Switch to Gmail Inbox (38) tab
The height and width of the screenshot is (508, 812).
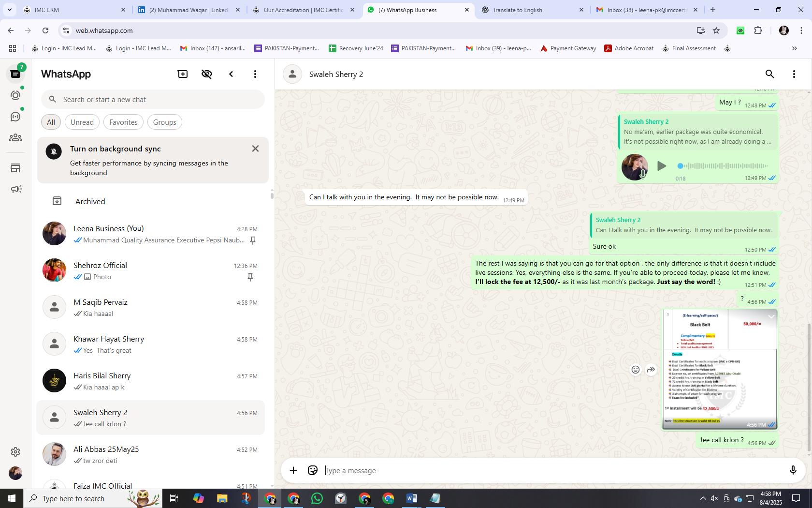pyautogui.click(x=647, y=10)
